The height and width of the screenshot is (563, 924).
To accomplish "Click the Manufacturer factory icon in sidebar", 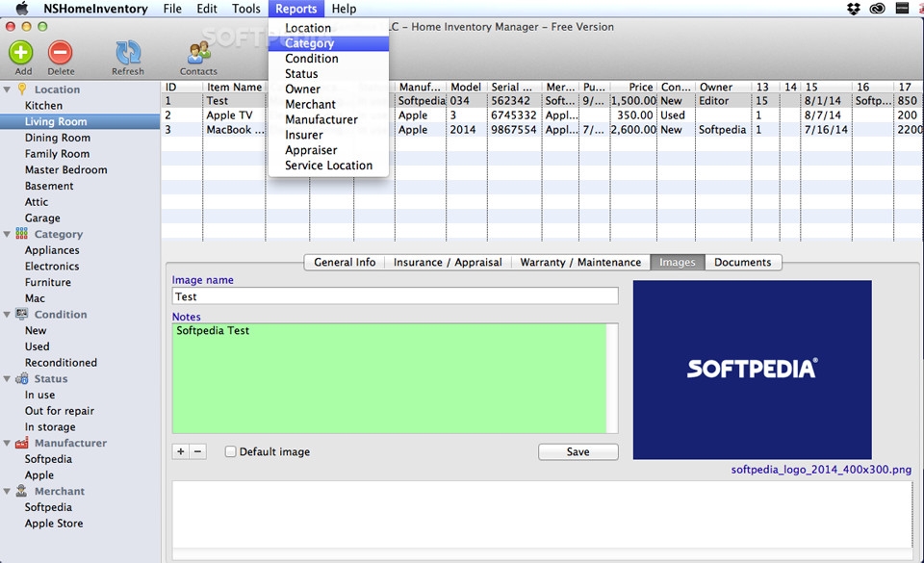I will click(22, 443).
